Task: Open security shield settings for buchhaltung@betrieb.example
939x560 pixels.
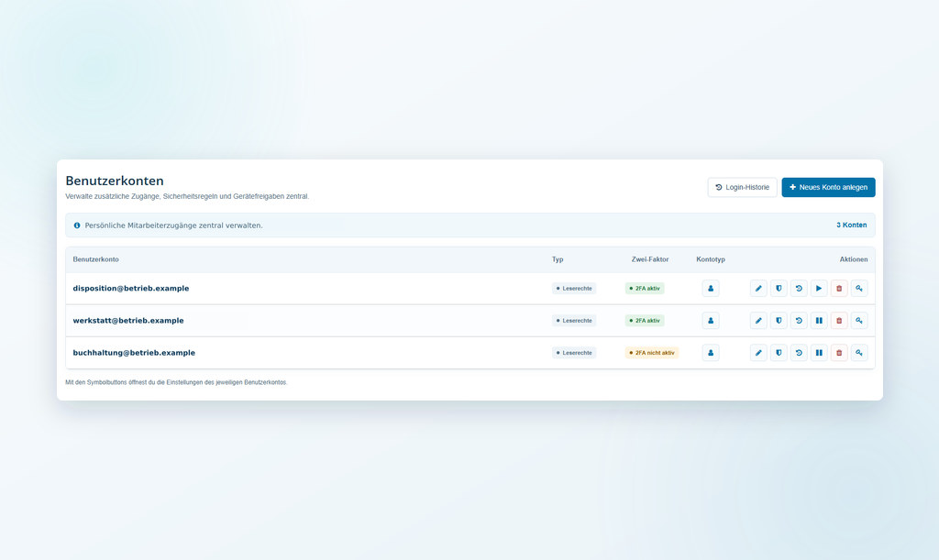Action: coord(779,353)
